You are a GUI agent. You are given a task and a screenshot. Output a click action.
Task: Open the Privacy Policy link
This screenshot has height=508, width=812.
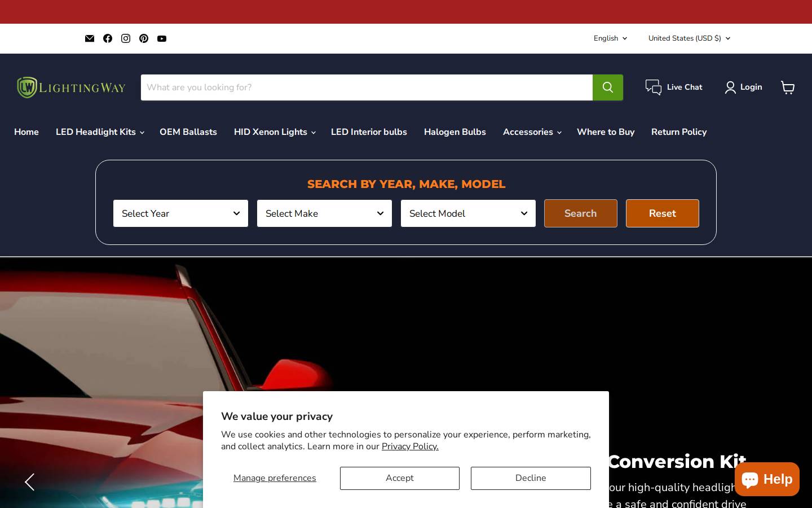point(410,446)
